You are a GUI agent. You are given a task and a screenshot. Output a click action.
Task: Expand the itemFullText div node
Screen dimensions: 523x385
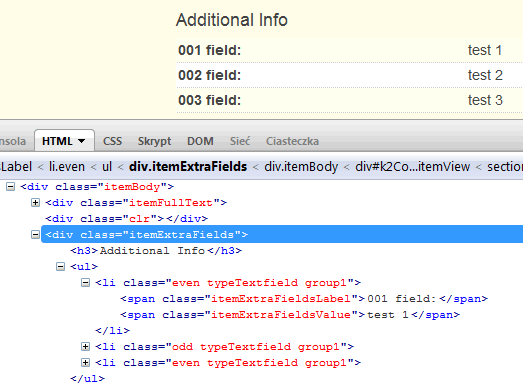35,203
